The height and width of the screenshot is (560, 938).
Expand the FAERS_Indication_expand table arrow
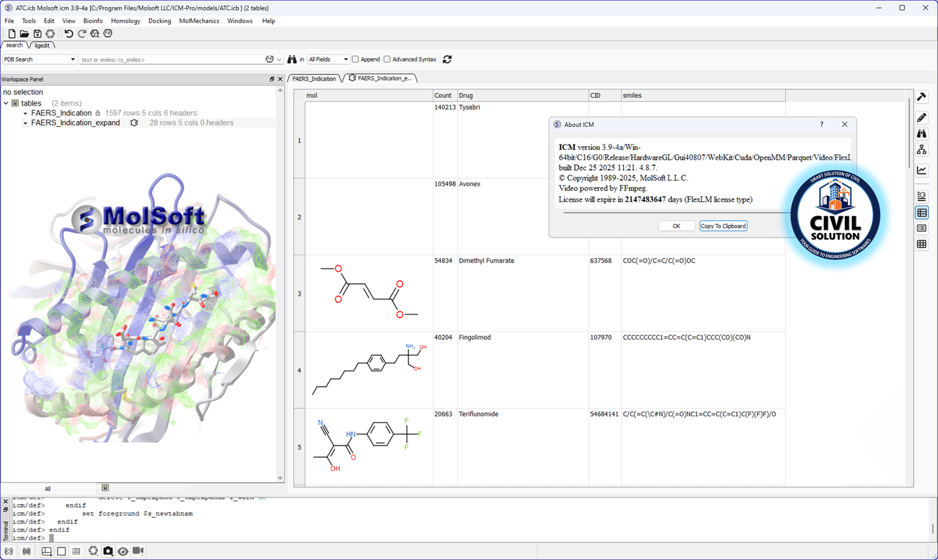(26, 123)
